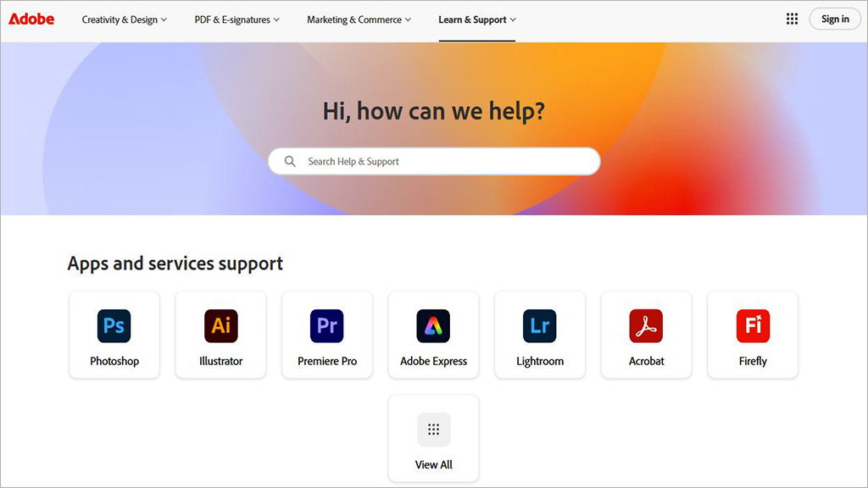
Task: Click the Photoshop label text
Action: pos(114,361)
